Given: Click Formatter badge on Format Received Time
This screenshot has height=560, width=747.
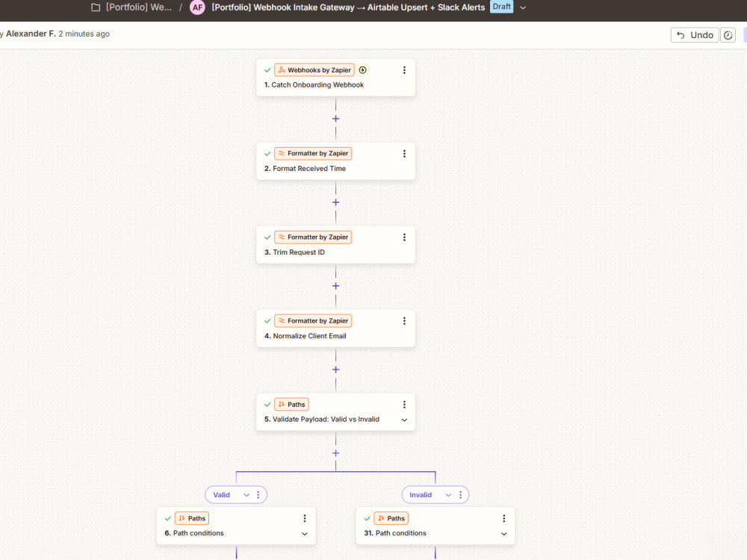Looking at the screenshot, I should coord(313,153).
